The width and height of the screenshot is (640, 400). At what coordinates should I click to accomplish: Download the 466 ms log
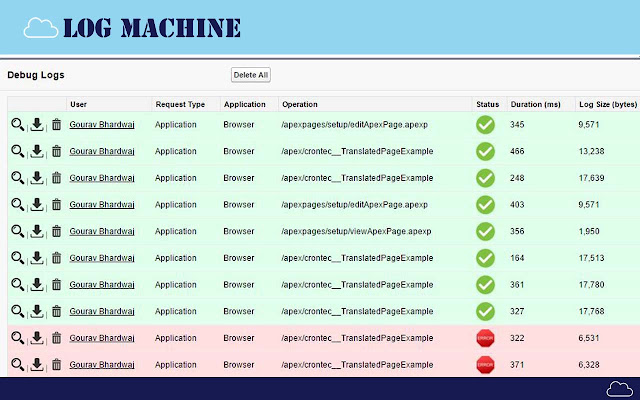tap(37, 151)
